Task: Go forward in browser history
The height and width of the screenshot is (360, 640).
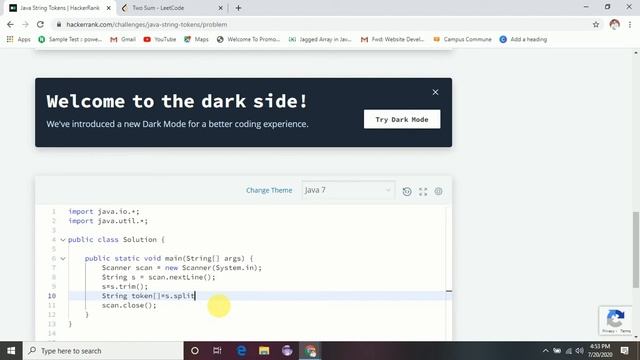Action: pos(25,24)
